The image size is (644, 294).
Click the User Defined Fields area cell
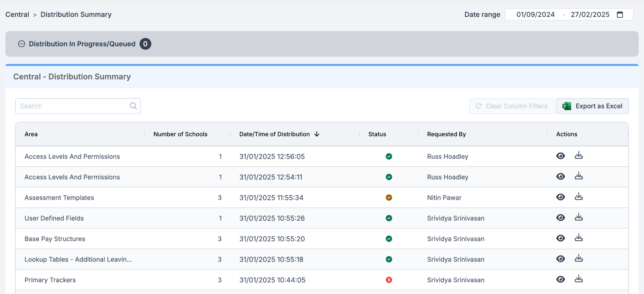pyautogui.click(x=54, y=218)
